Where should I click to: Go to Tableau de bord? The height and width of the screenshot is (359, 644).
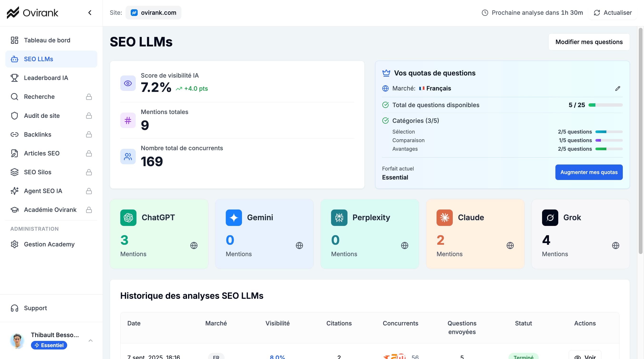point(47,40)
